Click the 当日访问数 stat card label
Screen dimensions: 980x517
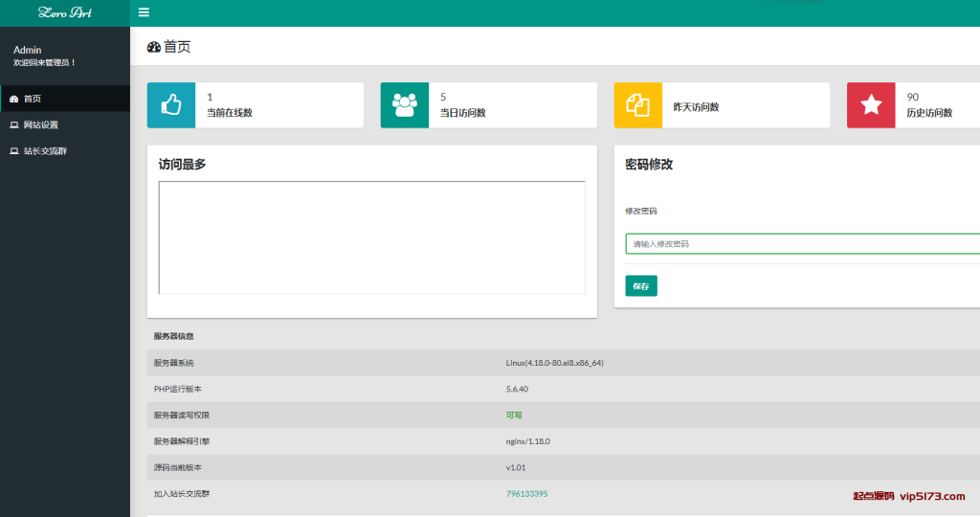tap(462, 113)
